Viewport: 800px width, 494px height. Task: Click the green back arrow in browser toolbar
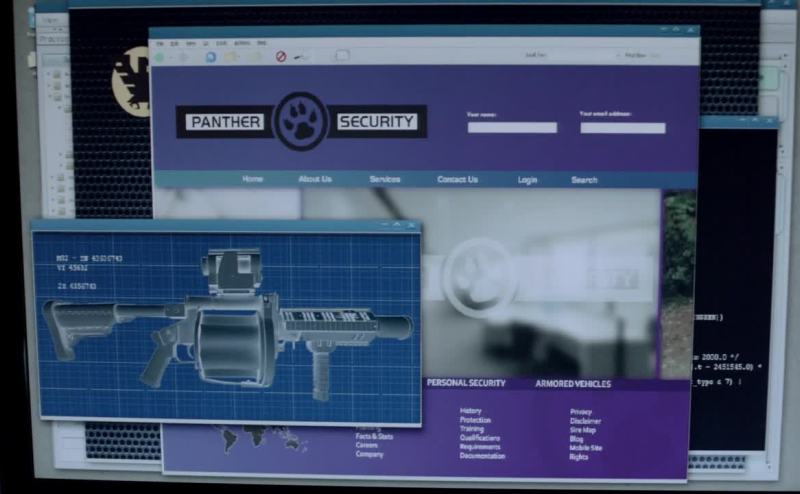[x=159, y=57]
